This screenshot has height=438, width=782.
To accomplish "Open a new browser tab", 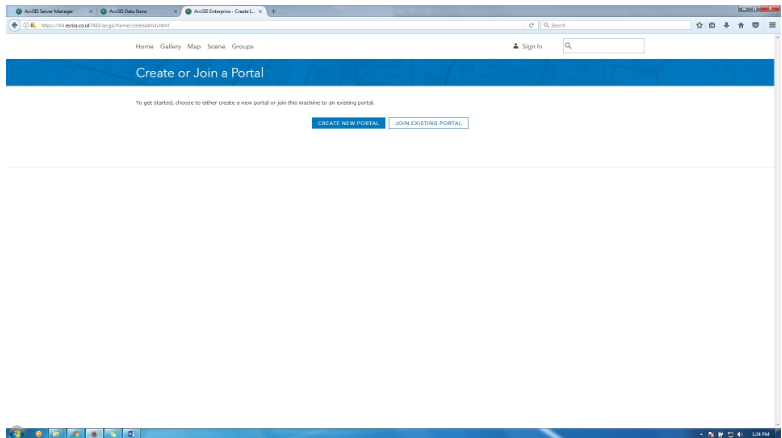I will pos(273,11).
